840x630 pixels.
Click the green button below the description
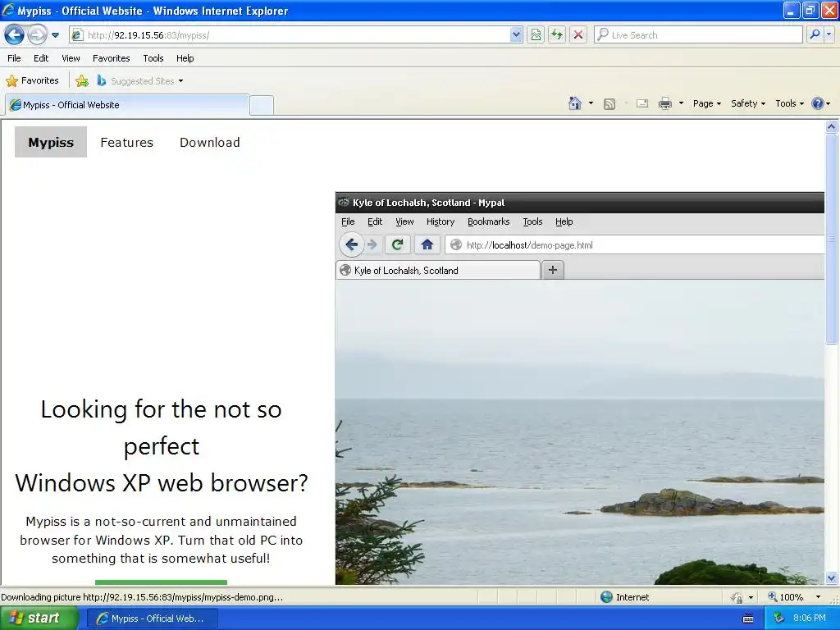[162, 582]
